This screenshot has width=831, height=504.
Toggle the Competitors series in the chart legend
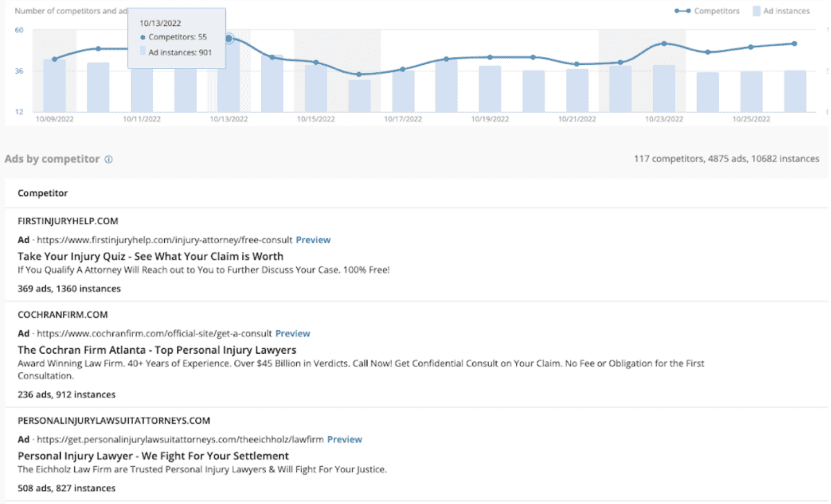(707, 11)
